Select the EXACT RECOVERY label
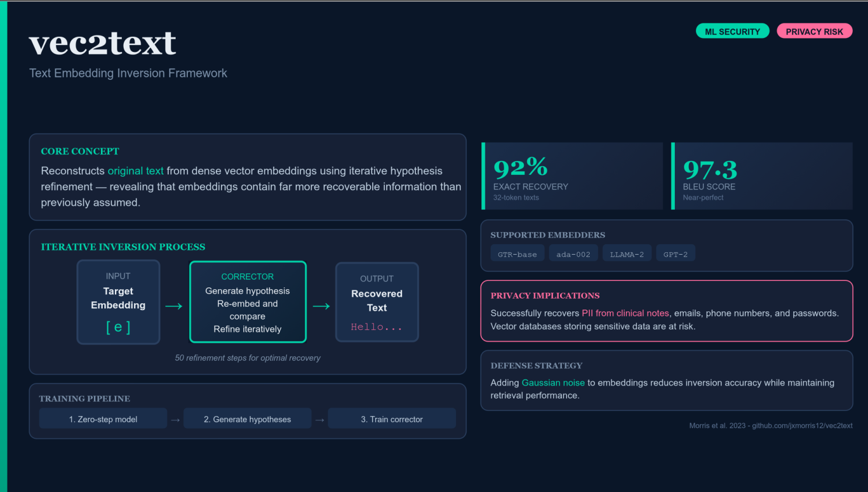 pos(531,187)
